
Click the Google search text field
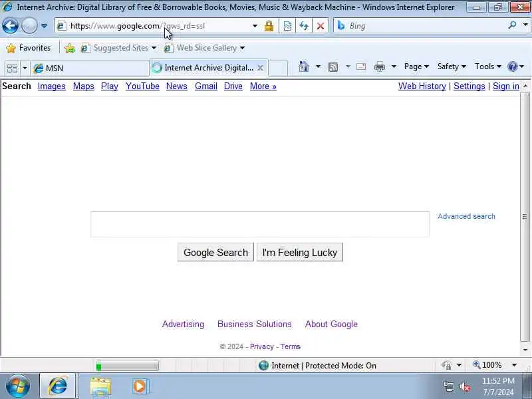(x=260, y=224)
